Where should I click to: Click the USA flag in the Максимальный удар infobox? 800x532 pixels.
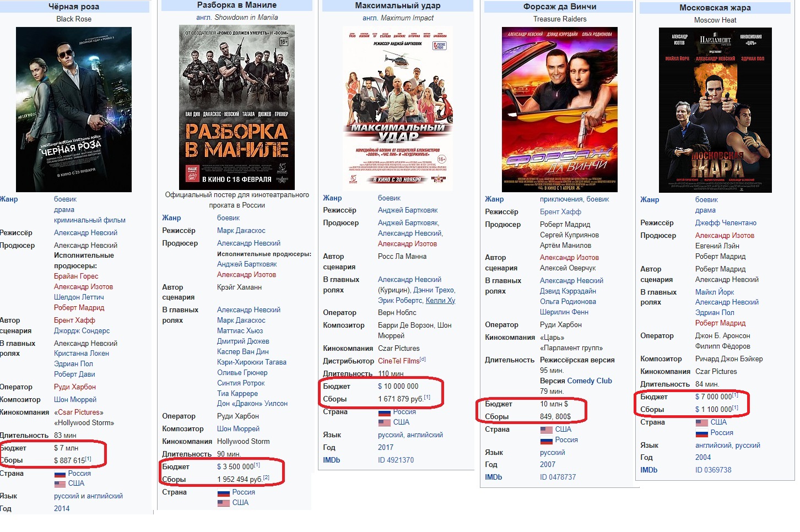click(x=384, y=422)
